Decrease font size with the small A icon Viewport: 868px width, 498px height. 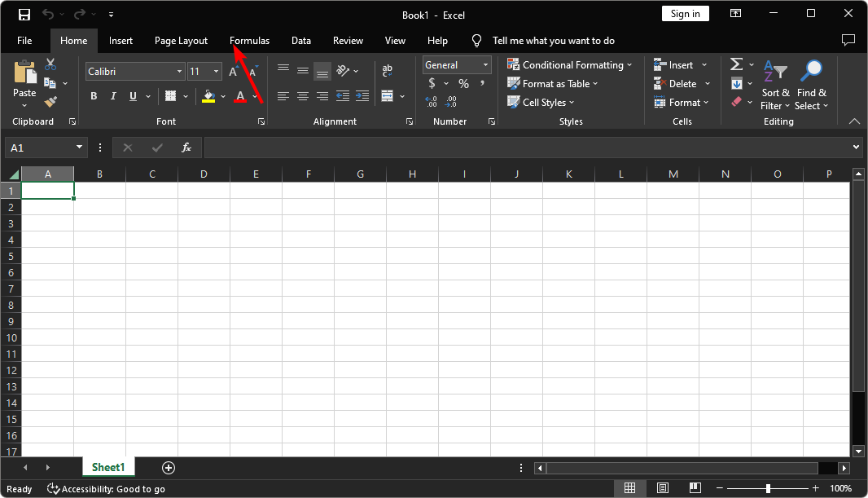[253, 72]
